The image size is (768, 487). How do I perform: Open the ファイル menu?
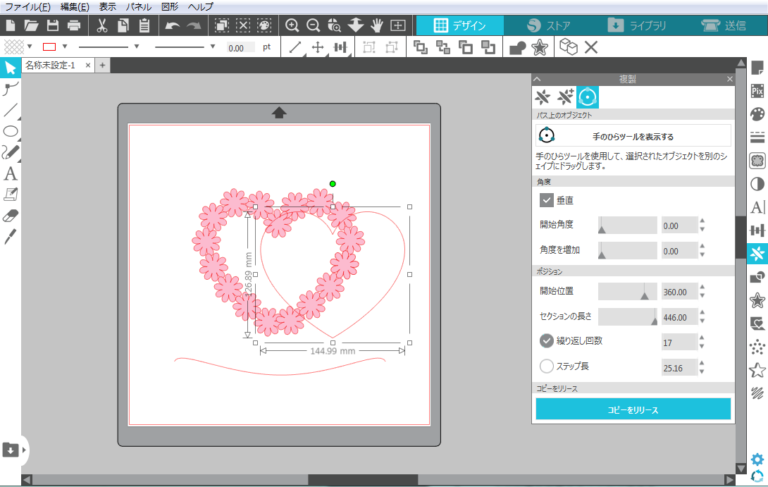click(28, 7)
